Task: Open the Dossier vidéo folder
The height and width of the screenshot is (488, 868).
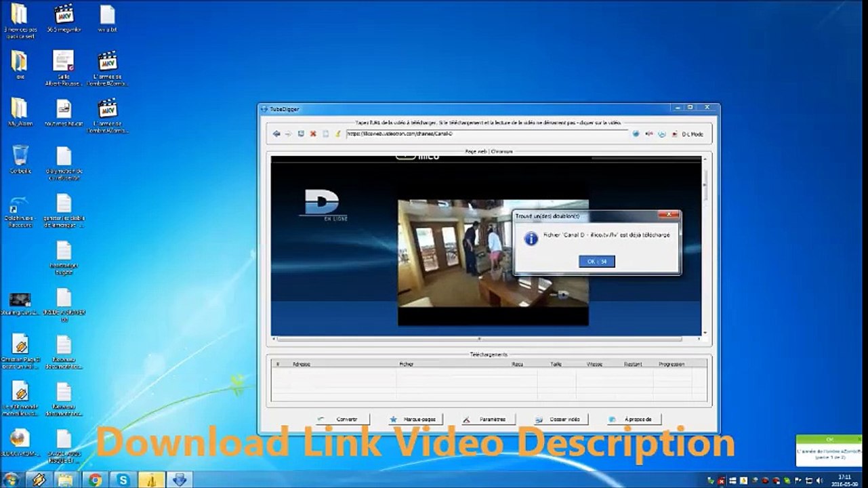Action: click(560, 420)
